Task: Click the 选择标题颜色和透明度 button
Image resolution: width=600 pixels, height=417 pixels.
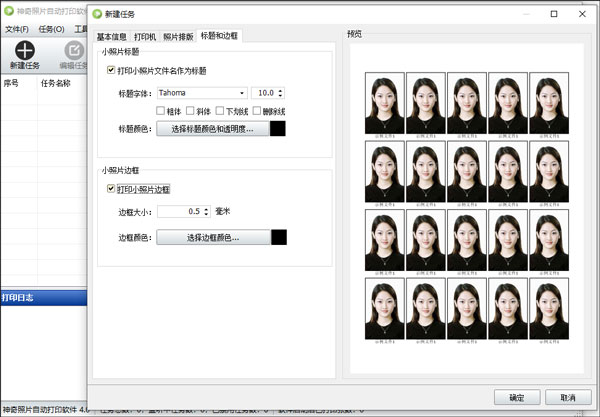Action: click(x=211, y=129)
